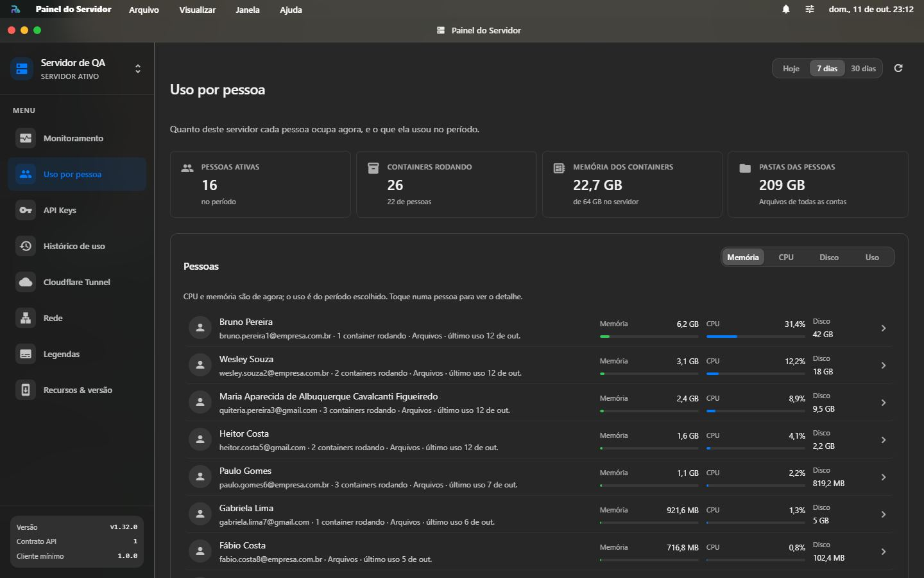
Task: Click the Pastas das pessoas folder icon
Action: tap(745, 168)
